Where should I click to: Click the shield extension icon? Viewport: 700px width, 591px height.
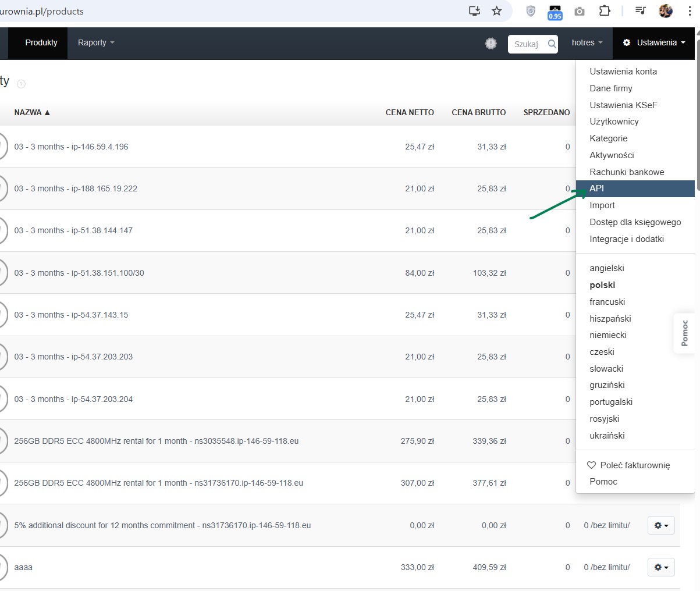point(531,11)
